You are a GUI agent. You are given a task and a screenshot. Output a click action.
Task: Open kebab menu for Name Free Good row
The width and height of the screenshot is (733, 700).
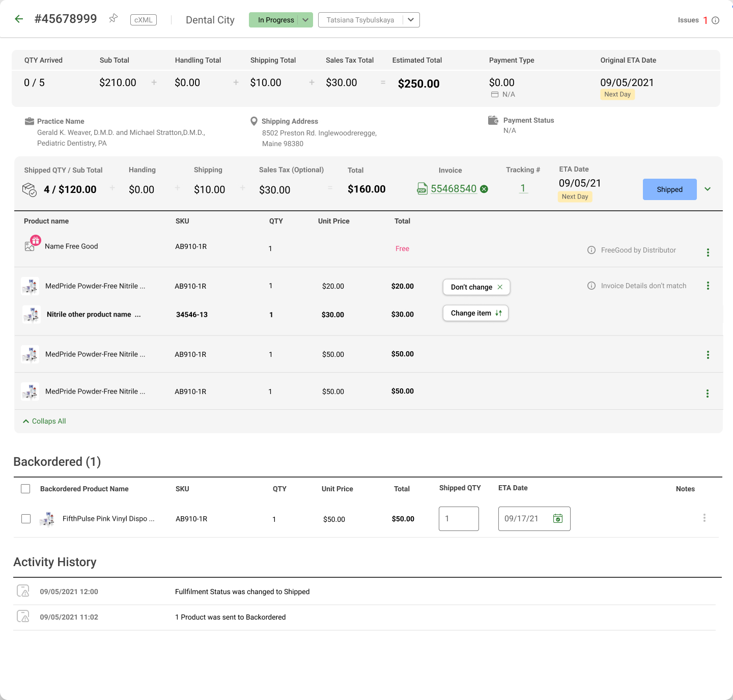tap(708, 253)
